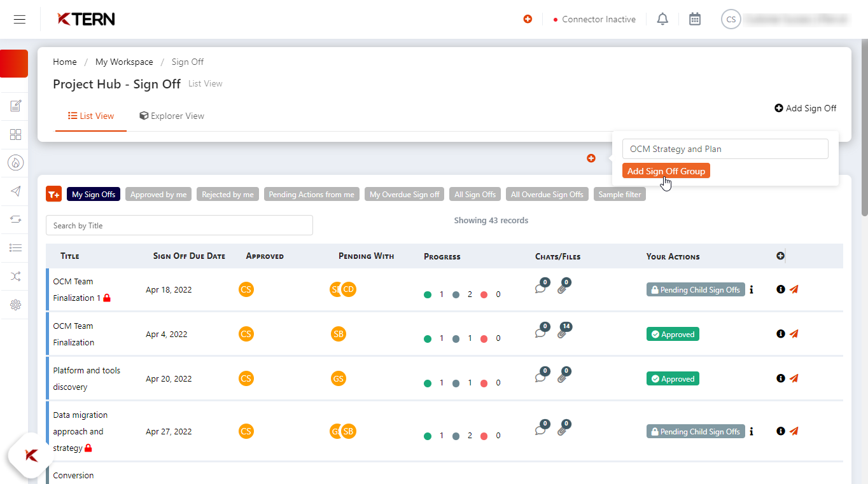Click the plus icon in table header
Viewport: 868px width, 484px height.
(781, 256)
